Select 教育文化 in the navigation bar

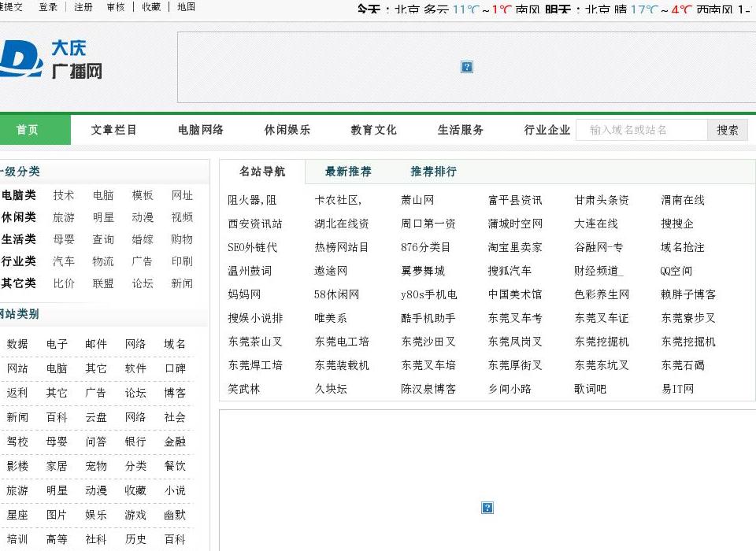pyautogui.click(x=373, y=130)
